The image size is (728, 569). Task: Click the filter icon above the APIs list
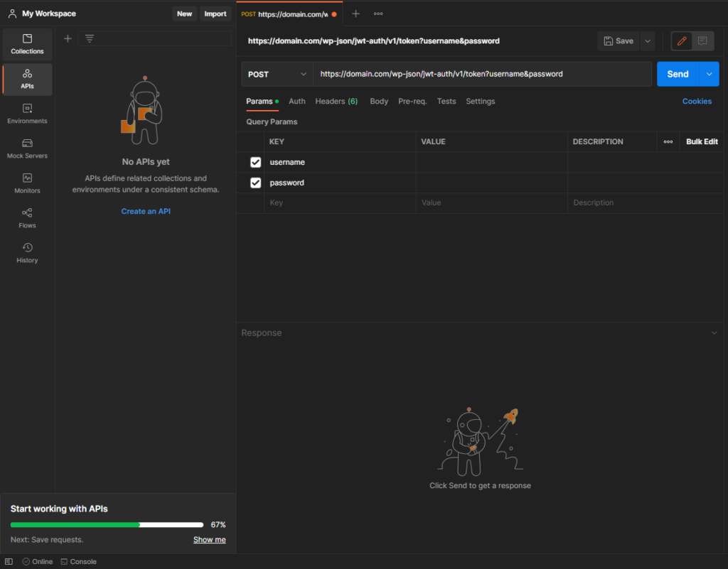pos(89,38)
